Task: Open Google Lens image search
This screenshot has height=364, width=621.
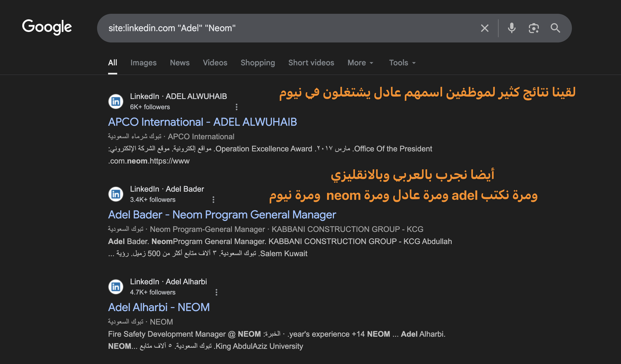Action: [534, 28]
